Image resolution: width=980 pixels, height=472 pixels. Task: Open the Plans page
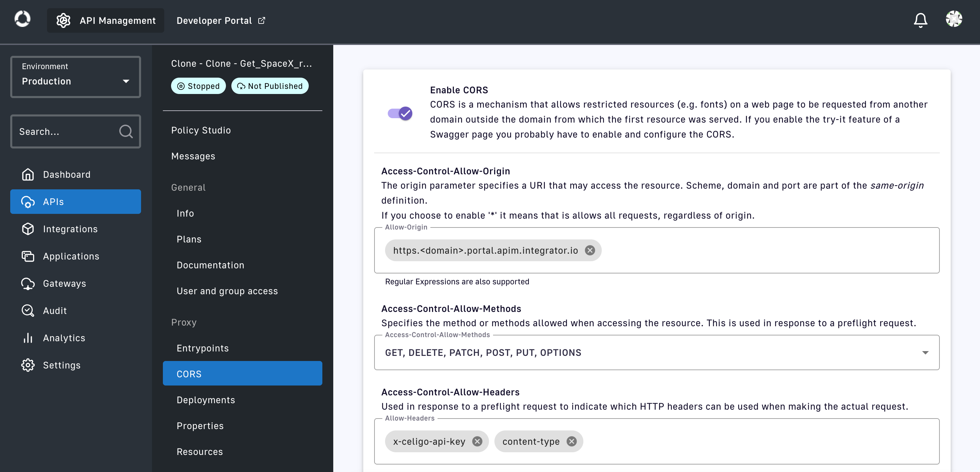coord(242,239)
